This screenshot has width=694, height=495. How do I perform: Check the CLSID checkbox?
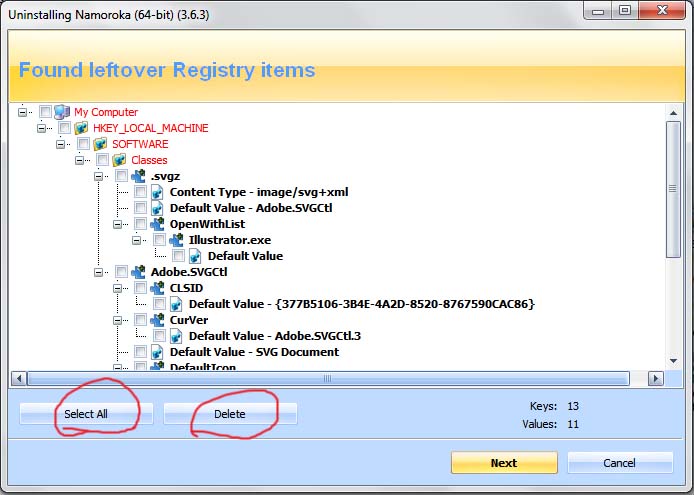pos(140,287)
